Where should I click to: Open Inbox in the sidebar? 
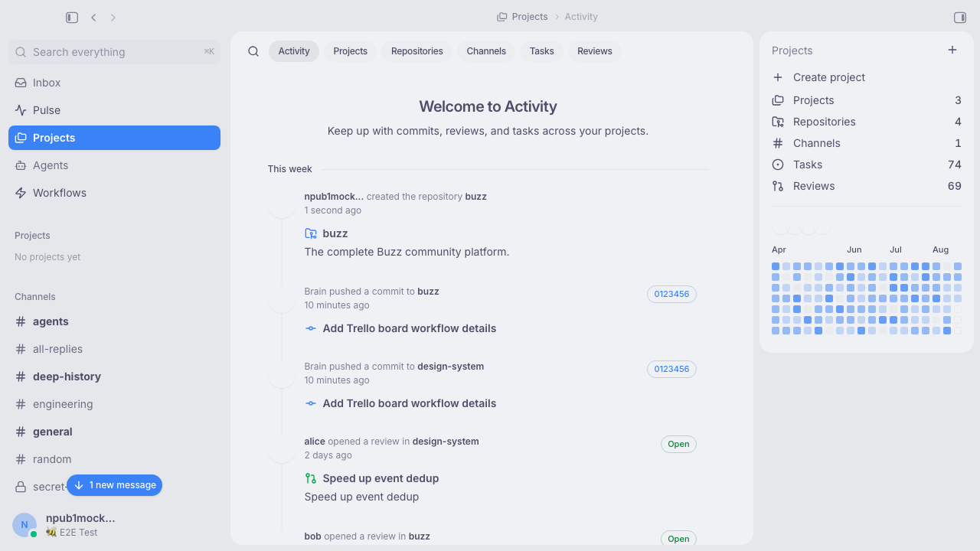click(x=114, y=83)
